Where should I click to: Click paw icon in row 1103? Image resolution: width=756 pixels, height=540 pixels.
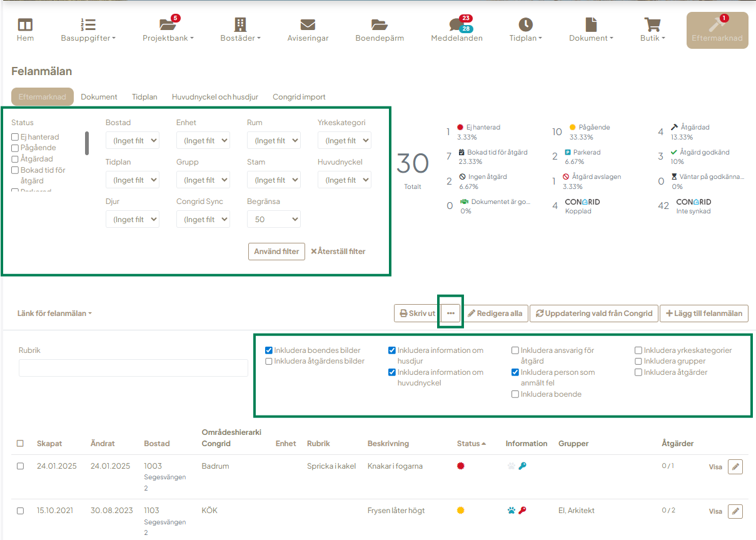point(512,511)
